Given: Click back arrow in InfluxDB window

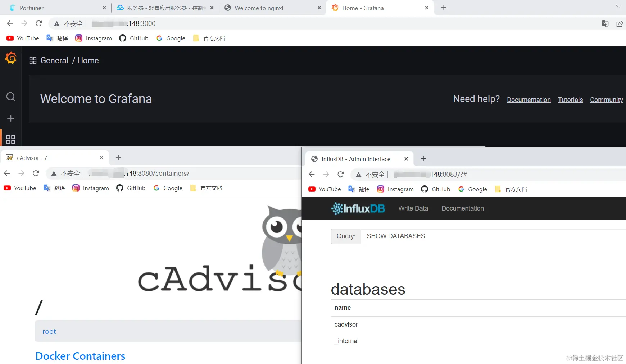Looking at the screenshot, I should [312, 174].
